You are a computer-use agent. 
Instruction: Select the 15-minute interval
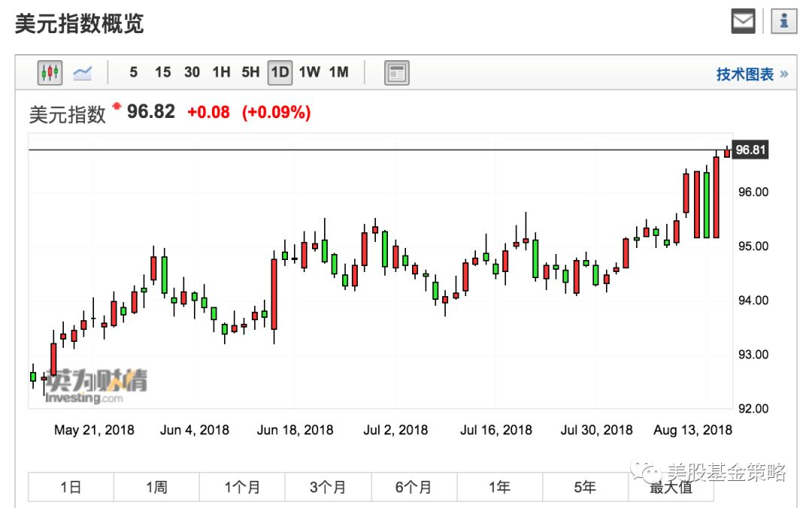tap(162, 72)
